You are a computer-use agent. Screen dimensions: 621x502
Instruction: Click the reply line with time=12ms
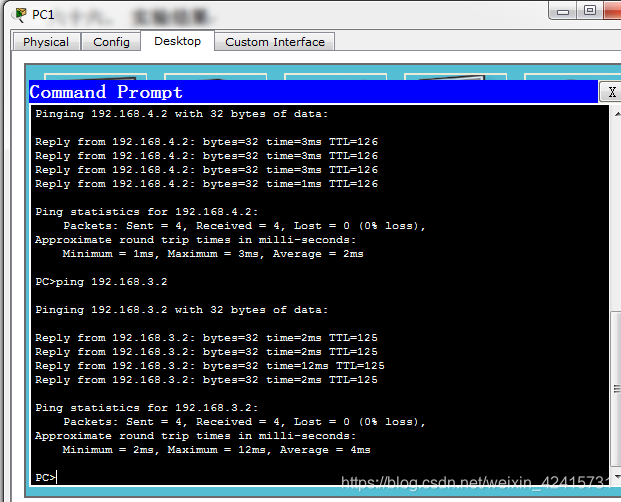pos(210,366)
